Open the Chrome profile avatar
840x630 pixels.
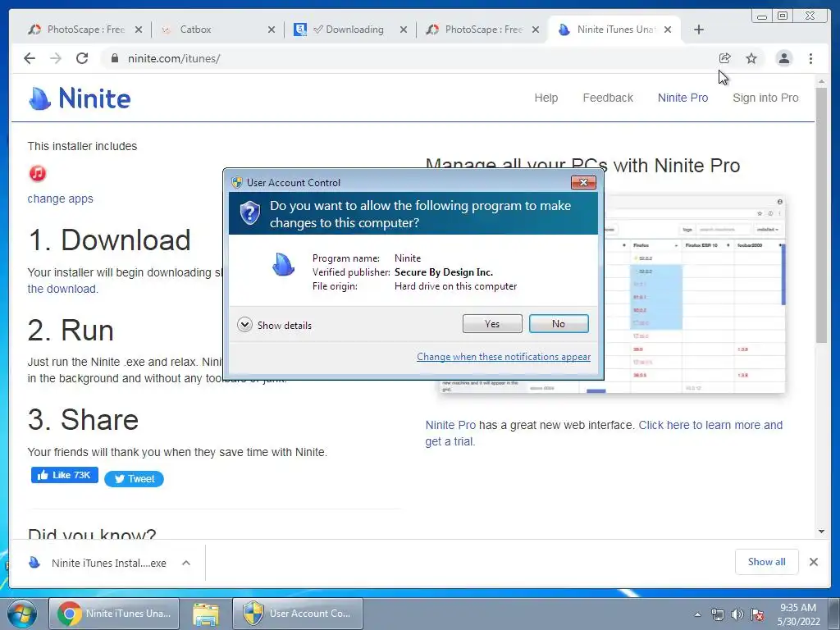783,58
